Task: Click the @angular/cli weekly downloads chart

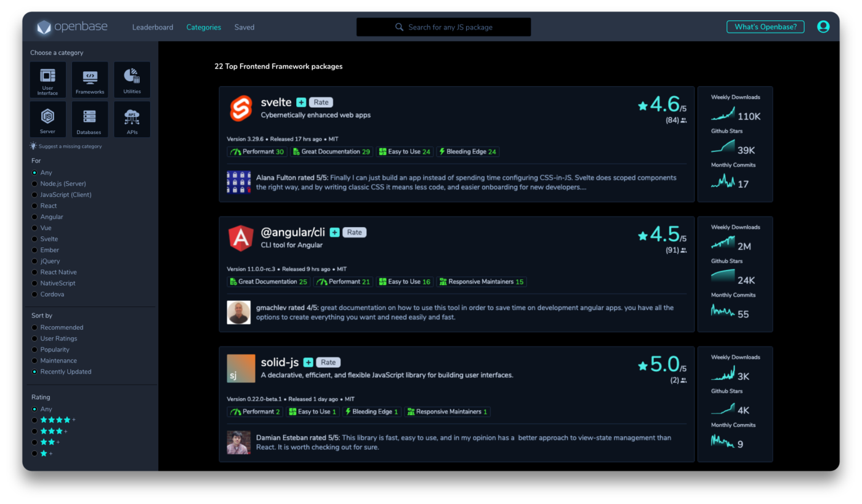Action: pyautogui.click(x=723, y=244)
